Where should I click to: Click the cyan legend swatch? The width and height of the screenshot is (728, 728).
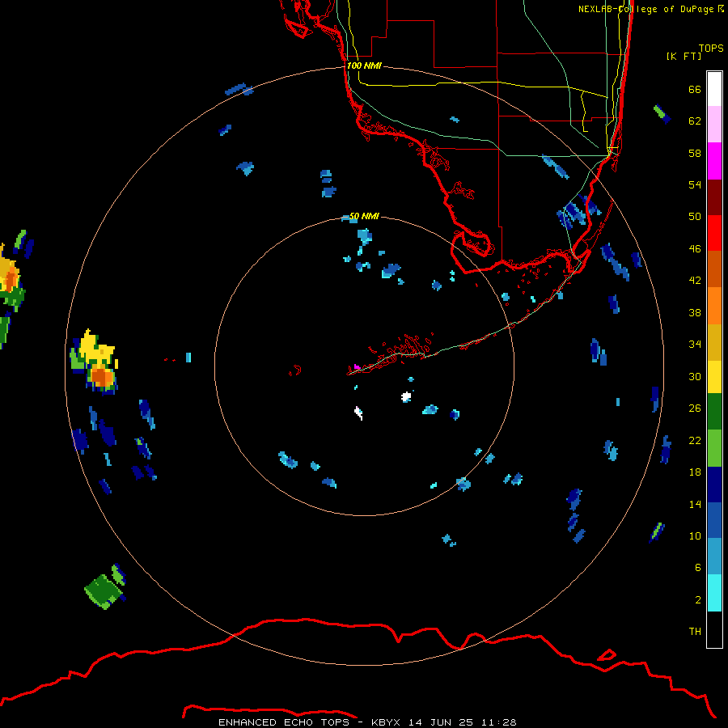tap(714, 593)
